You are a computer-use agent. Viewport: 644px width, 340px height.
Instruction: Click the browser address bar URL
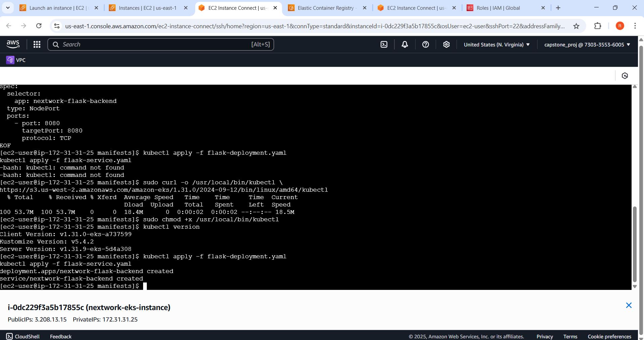click(315, 26)
